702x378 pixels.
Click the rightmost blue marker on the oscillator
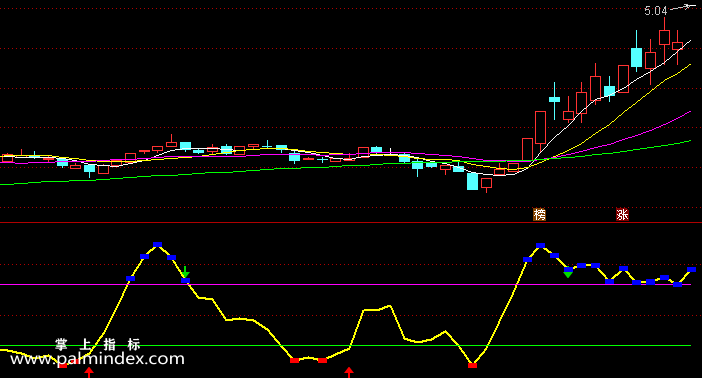(692, 270)
